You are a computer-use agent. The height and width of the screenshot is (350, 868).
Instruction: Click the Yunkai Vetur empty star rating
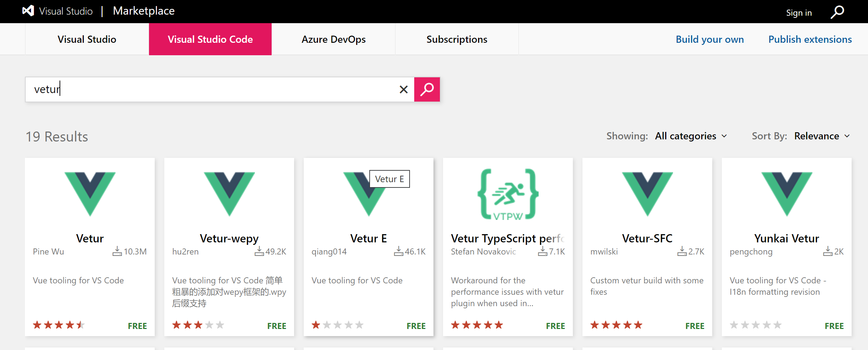[756, 325]
